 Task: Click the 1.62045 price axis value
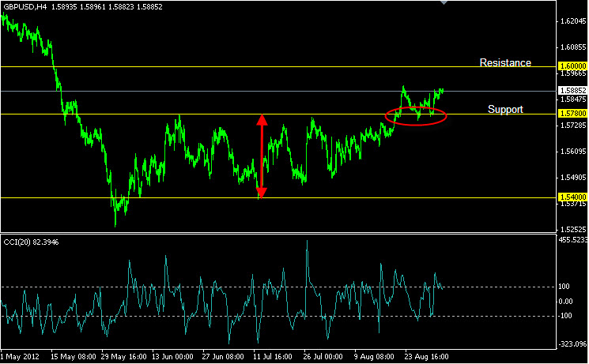[x=573, y=21]
